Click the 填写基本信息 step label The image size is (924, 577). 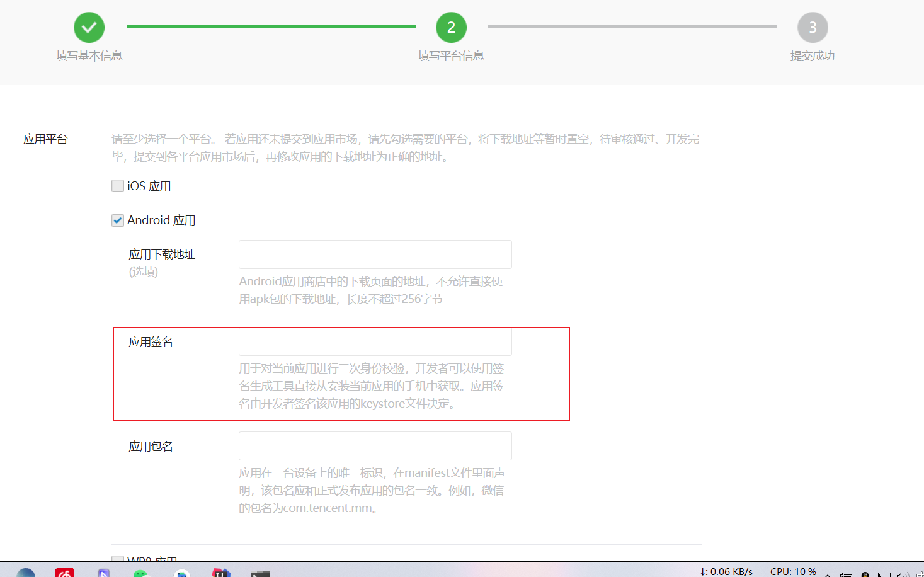(89, 56)
